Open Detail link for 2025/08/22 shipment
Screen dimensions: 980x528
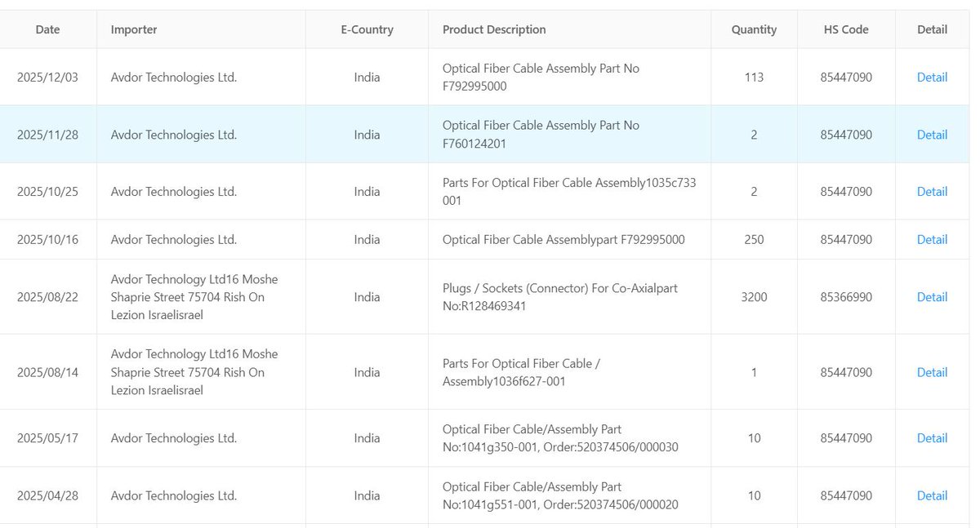(x=932, y=297)
